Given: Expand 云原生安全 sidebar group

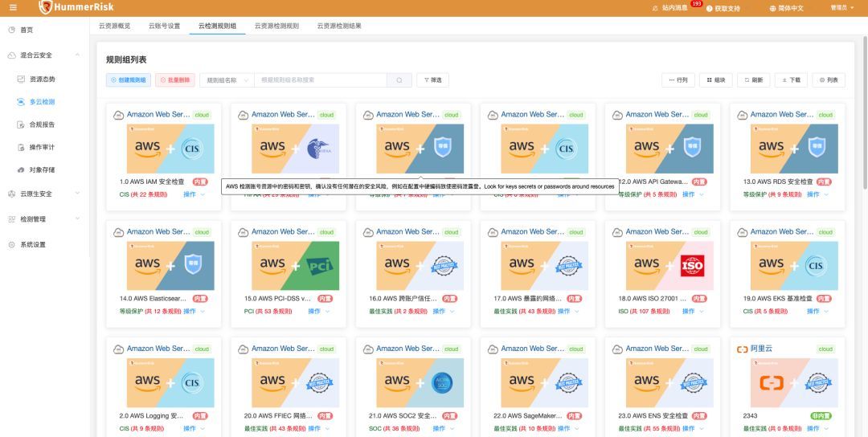Looking at the screenshot, I should coord(44,194).
